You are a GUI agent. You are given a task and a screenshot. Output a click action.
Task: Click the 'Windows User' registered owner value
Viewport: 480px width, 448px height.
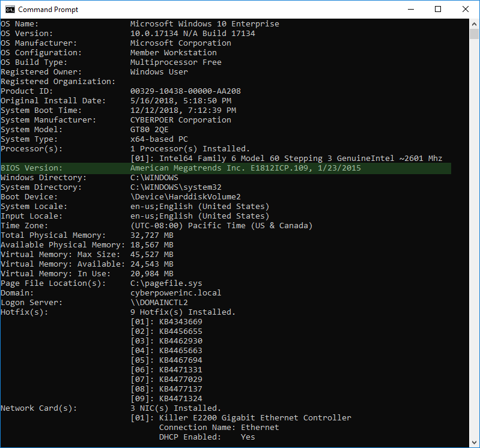(159, 72)
